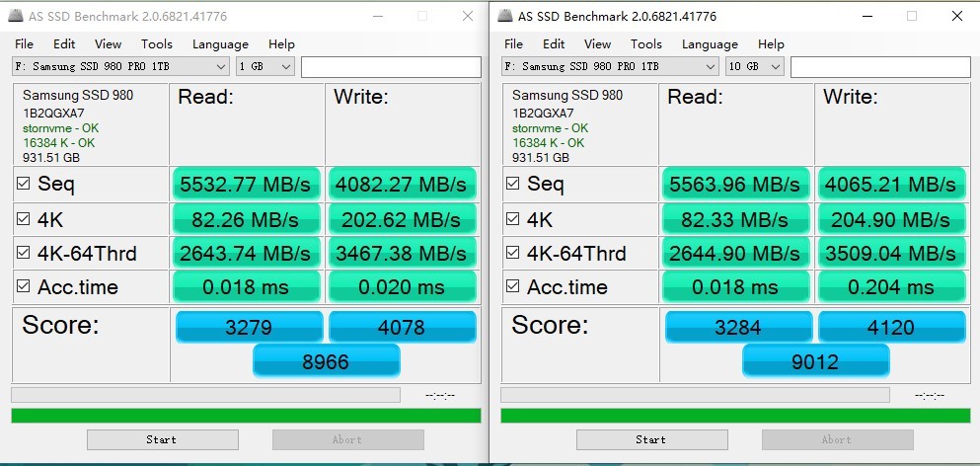The height and width of the screenshot is (466, 980).
Task: Click the 5563.96 MB/s Seq read result
Action: tap(735, 184)
